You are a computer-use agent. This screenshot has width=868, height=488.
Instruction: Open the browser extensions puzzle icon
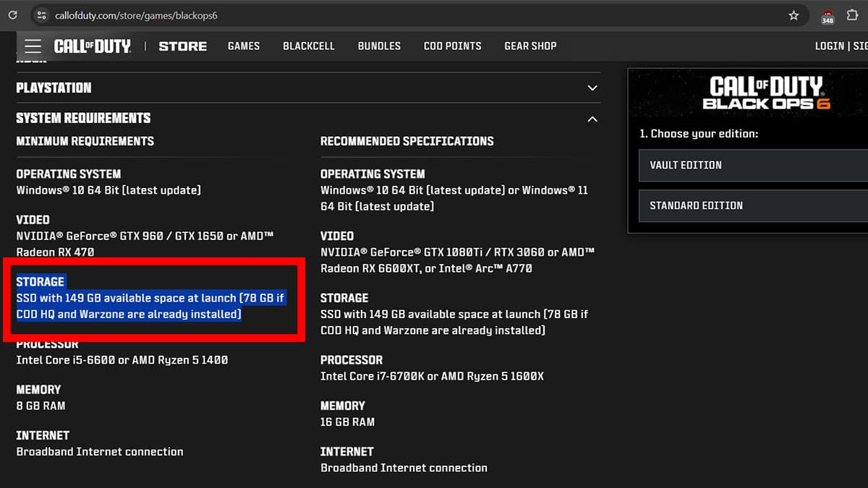tap(852, 14)
